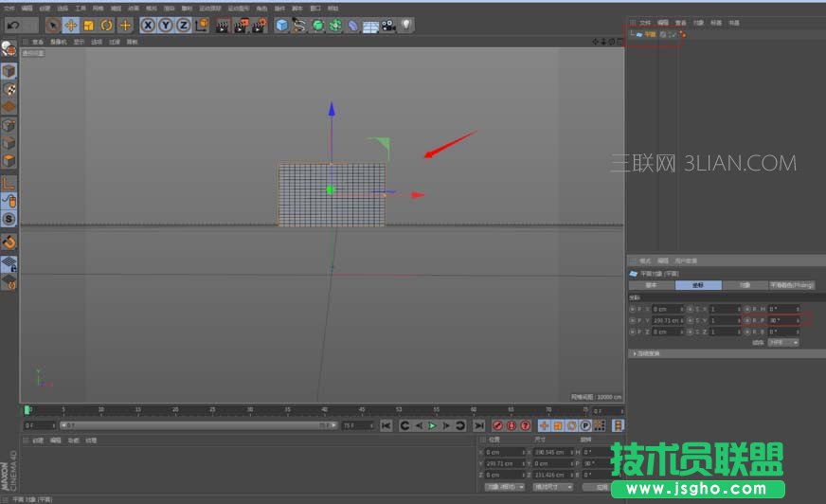This screenshot has width=826, height=504.
Task: Click the end frame 75 F stepper
Action: tap(371, 425)
